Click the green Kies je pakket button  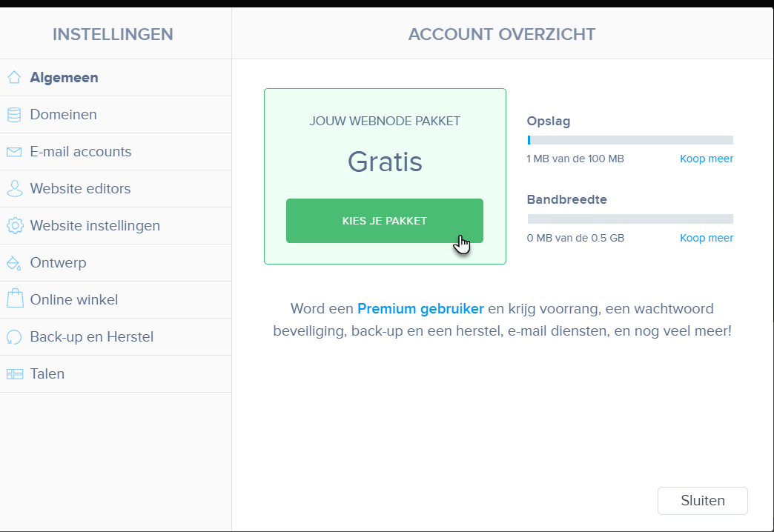coord(385,221)
